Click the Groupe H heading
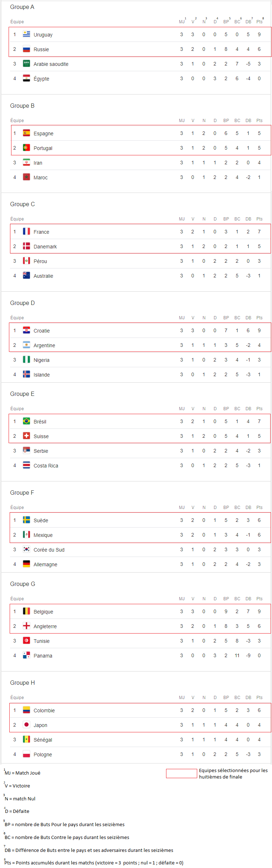Viewport: 272px width, 868px height. (x=23, y=683)
